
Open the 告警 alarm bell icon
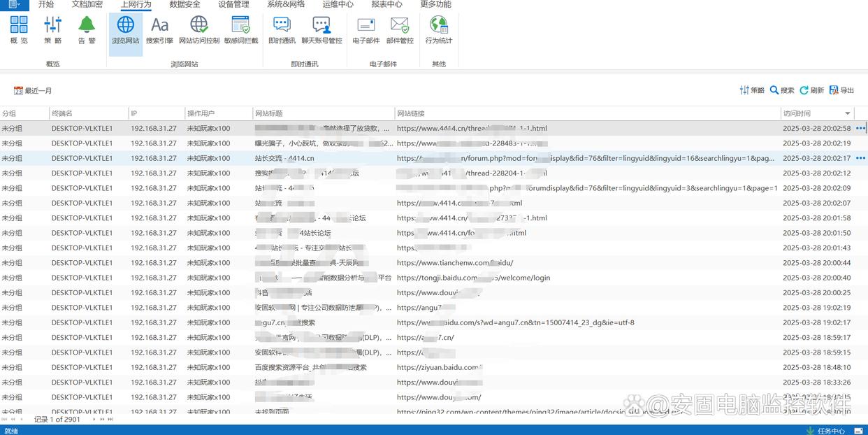coord(87,29)
